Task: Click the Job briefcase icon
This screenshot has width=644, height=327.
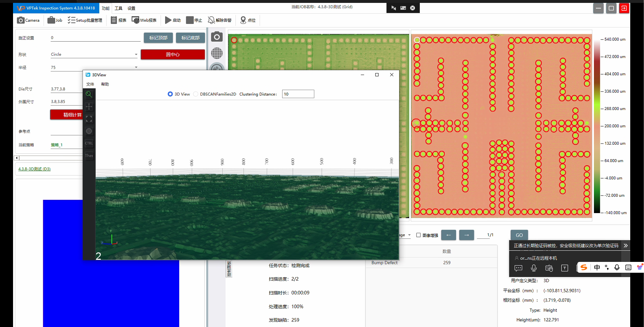Action: point(51,20)
